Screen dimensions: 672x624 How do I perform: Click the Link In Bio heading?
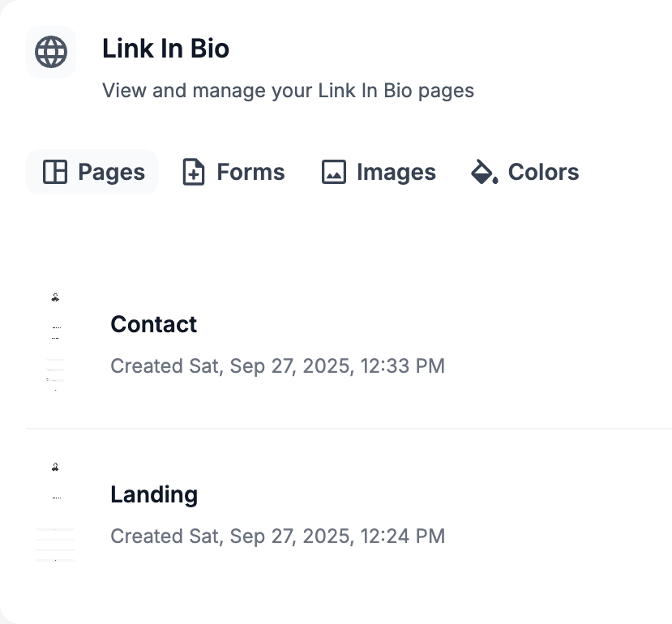(165, 49)
